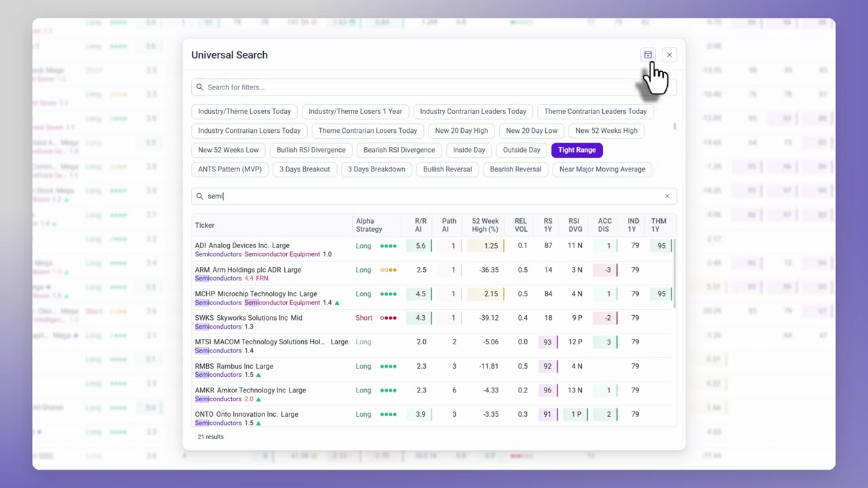Screen dimensions: 868x488
Task: Apply ANTS Pattern (MVP) filter
Action: (x=230, y=169)
